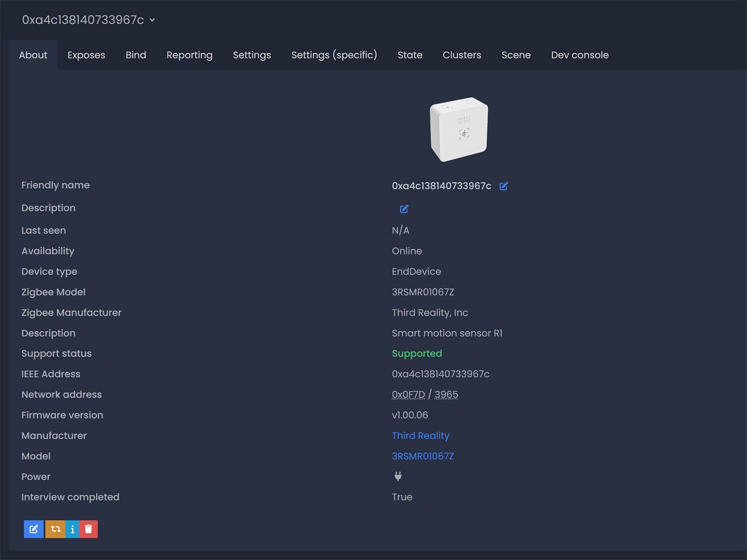View the Clusters tab
This screenshot has height=560, width=747.
(462, 55)
